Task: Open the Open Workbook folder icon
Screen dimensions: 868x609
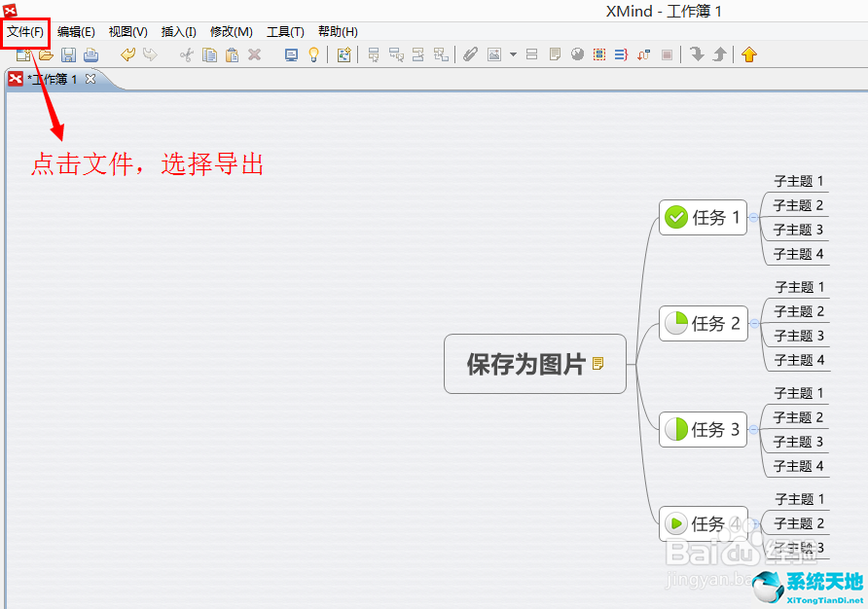Action: tap(46, 54)
